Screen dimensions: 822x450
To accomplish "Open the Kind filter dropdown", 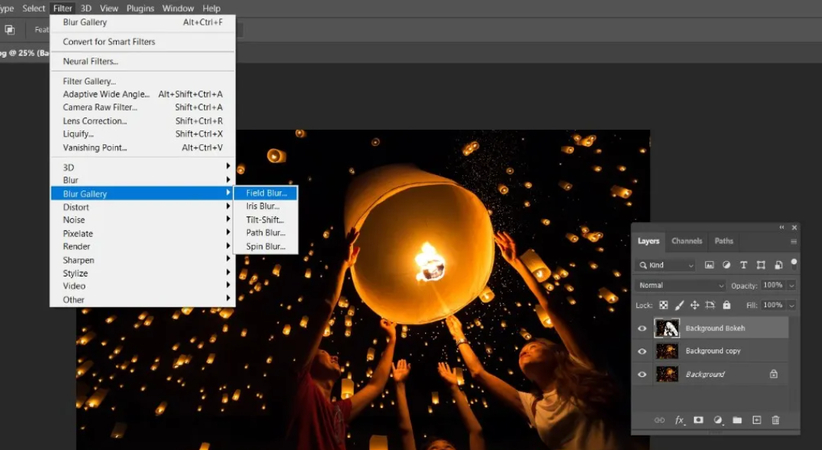I will tap(666, 265).
